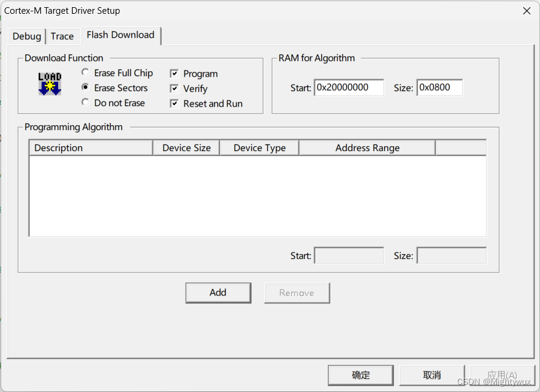Select the Flash Download tab
Image resolution: width=540 pixels, height=392 pixels.
tap(120, 35)
